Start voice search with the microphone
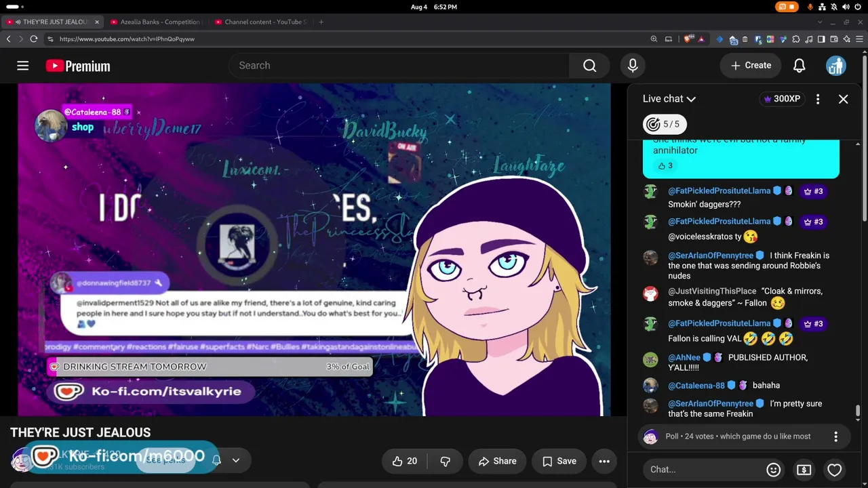This screenshot has height=488, width=868. [633, 66]
